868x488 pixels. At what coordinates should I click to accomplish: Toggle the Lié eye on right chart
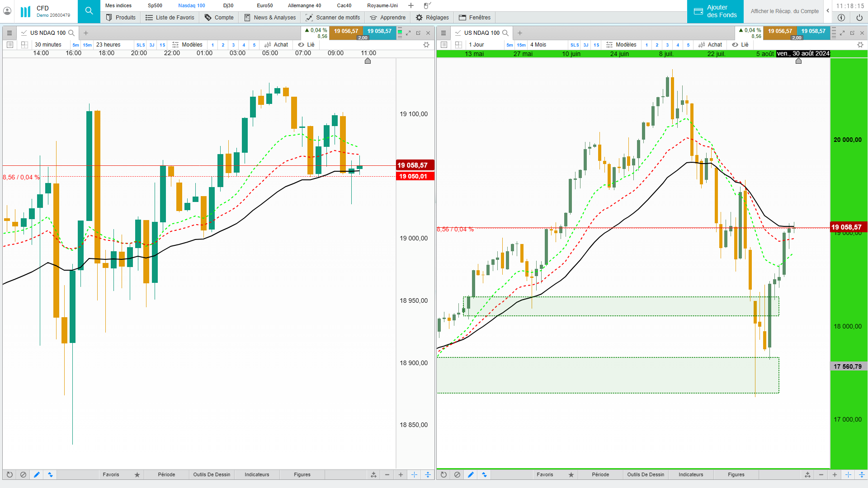click(735, 45)
